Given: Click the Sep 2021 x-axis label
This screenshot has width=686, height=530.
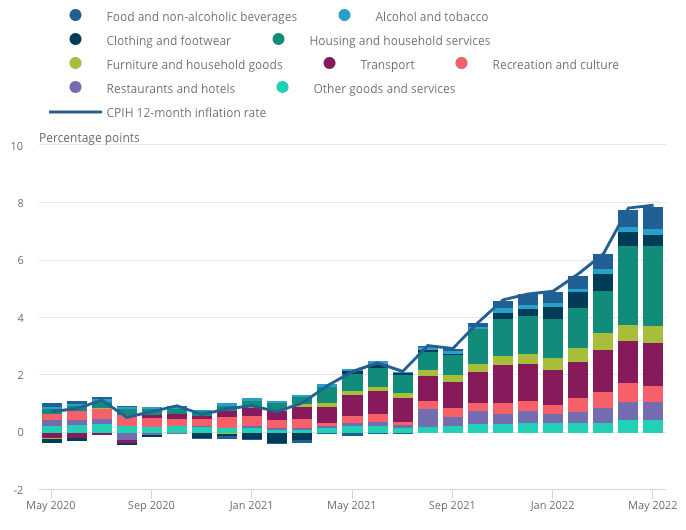Looking at the screenshot, I should coord(452,507).
